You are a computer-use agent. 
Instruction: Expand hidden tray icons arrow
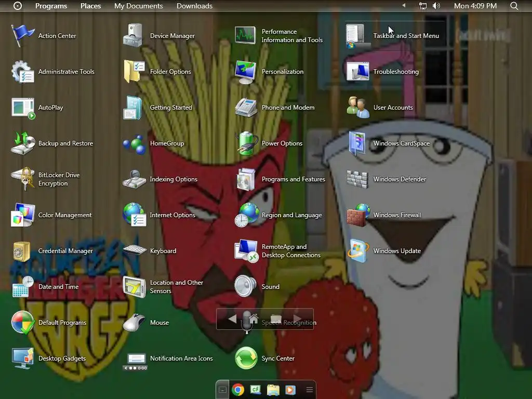click(x=404, y=5)
